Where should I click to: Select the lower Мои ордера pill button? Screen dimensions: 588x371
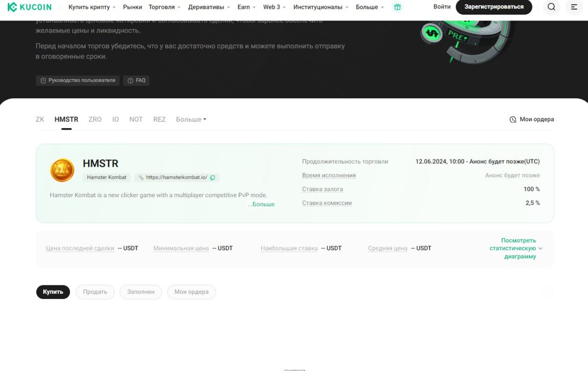(x=192, y=292)
